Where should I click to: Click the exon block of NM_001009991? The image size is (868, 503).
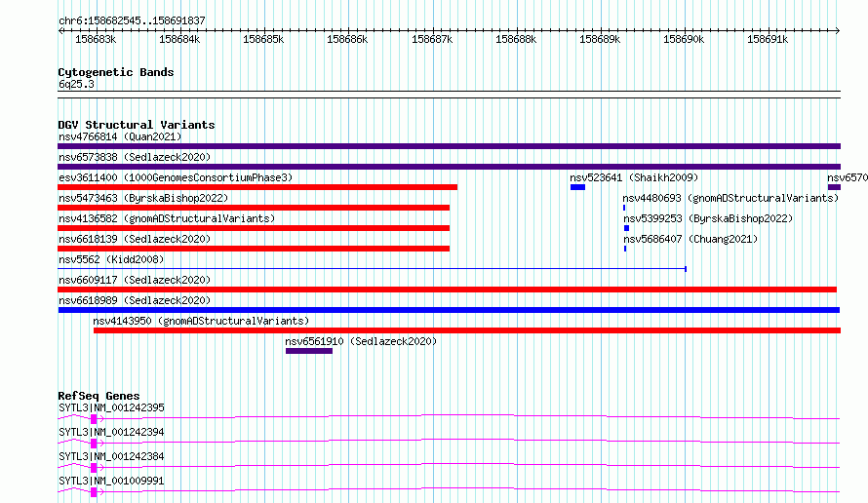tap(94, 492)
